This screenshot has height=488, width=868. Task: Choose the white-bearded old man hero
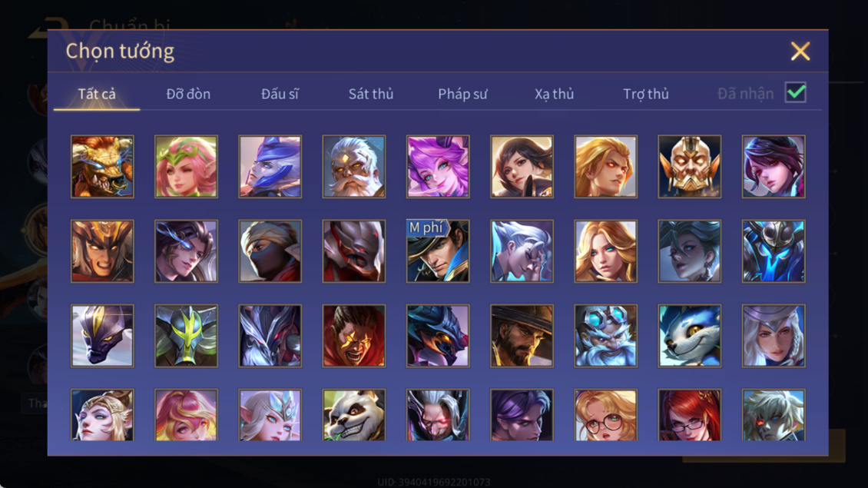(x=354, y=167)
